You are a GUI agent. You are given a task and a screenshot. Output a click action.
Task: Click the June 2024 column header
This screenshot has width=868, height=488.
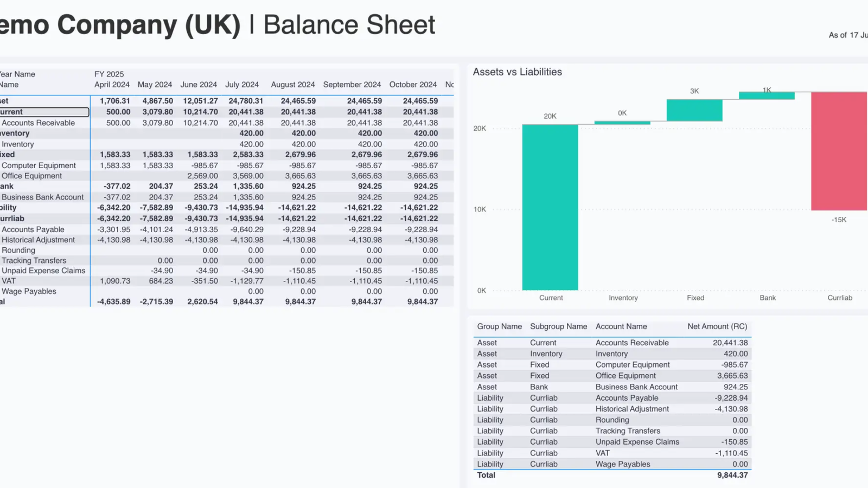[x=199, y=85]
